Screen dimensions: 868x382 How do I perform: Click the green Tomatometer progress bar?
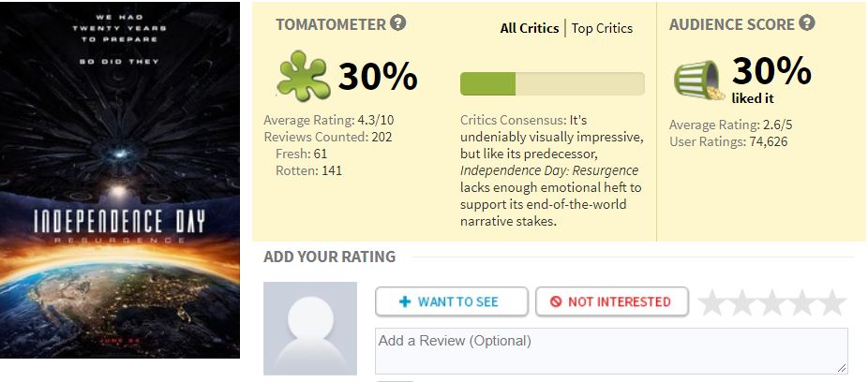552,83
